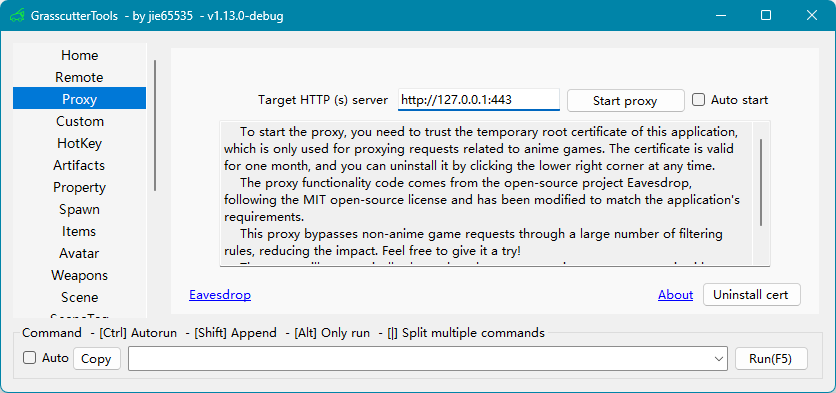This screenshot has width=836, height=393.
Task: Open the Artifacts page
Action: click(x=79, y=165)
